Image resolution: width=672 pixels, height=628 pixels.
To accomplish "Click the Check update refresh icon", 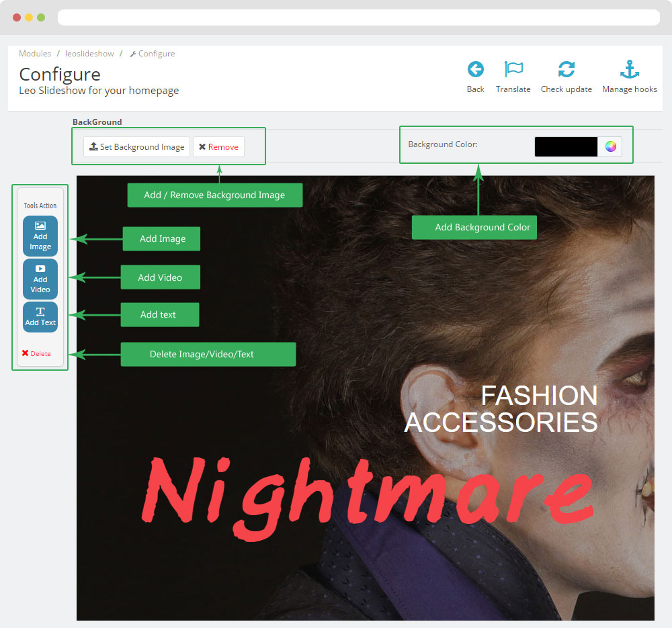I will pyautogui.click(x=566, y=69).
